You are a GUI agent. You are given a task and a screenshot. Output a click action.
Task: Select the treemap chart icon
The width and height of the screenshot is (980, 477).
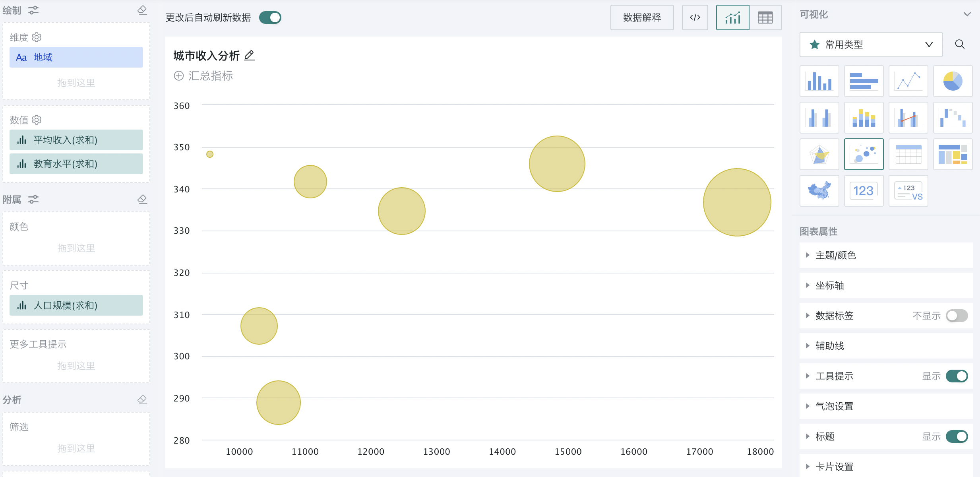click(953, 154)
